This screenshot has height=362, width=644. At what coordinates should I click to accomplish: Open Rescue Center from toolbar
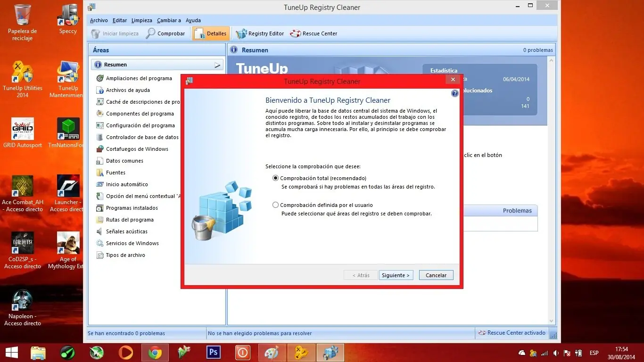pos(314,33)
